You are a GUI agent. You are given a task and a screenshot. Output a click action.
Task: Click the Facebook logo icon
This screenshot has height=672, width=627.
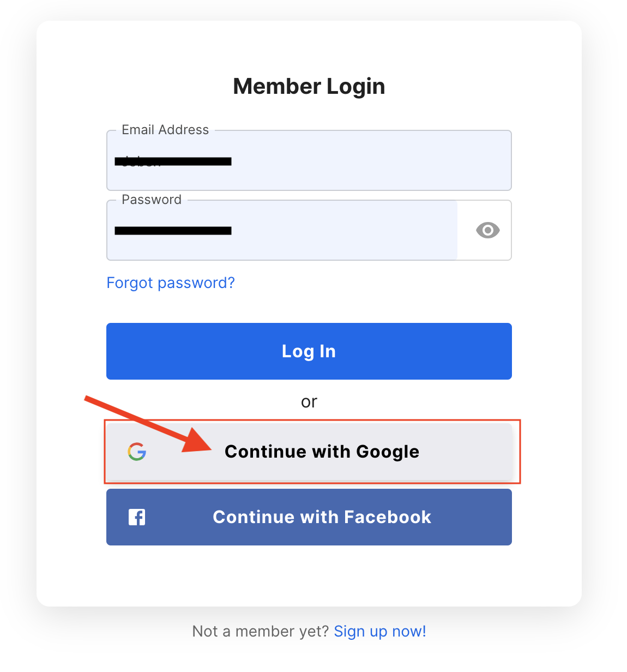pyautogui.click(x=137, y=517)
